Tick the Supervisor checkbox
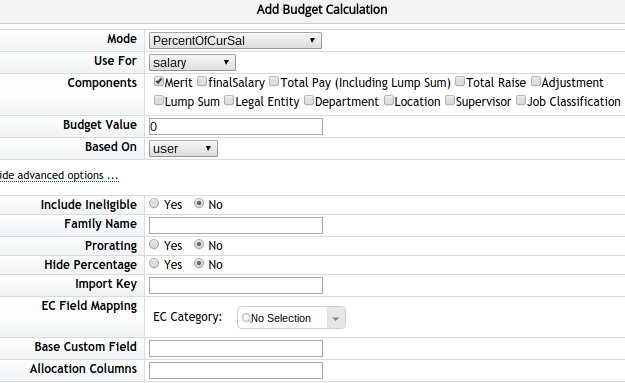 450,100
